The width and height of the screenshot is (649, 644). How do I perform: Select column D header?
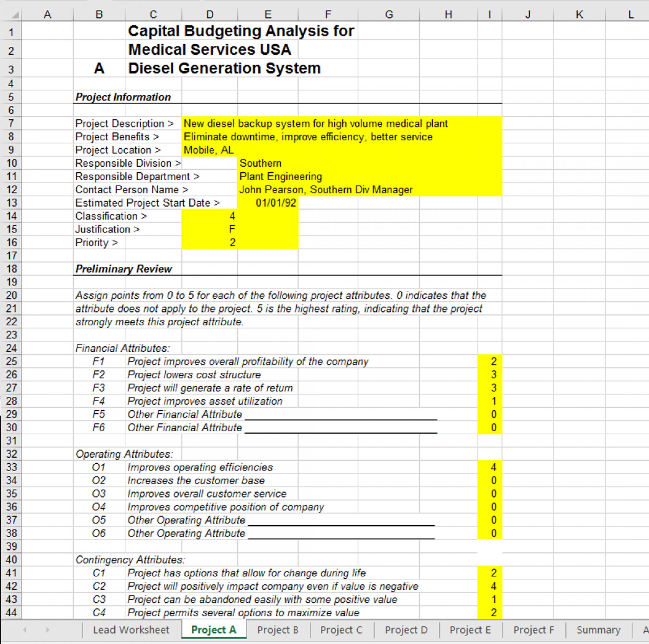(x=210, y=15)
